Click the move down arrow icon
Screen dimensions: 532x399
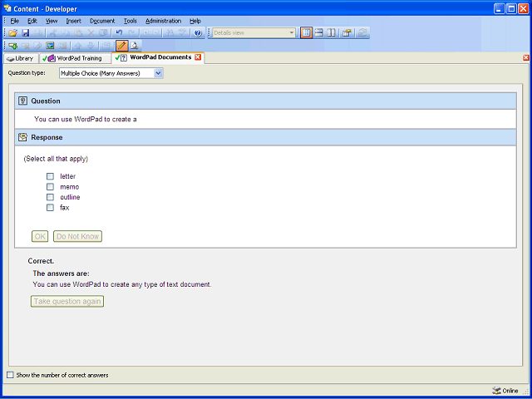91,46
